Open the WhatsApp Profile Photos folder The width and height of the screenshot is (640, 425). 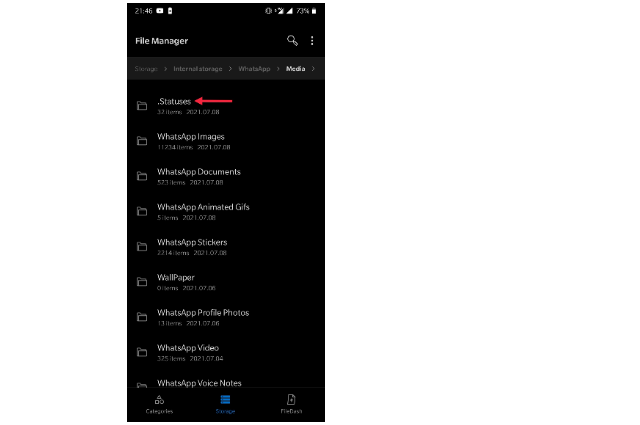[x=226, y=317]
